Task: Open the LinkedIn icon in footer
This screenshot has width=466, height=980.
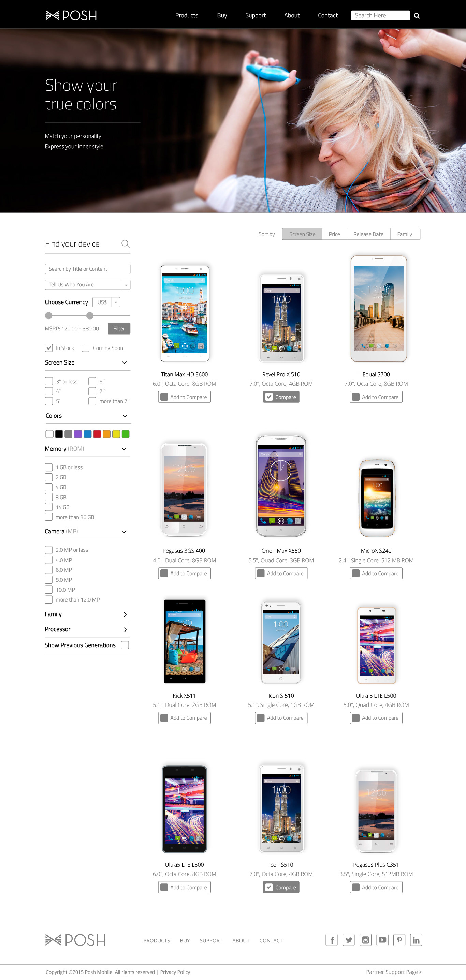Action: pos(416,940)
